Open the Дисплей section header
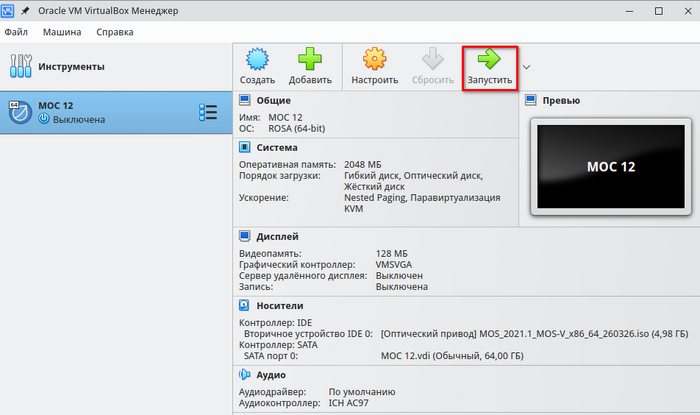The height and width of the screenshot is (415, 700). point(277,237)
